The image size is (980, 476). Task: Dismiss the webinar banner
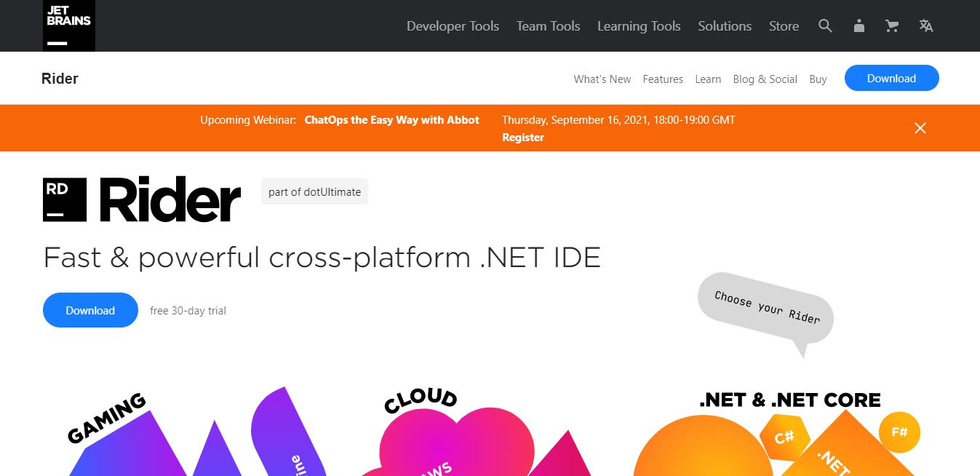click(x=920, y=128)
